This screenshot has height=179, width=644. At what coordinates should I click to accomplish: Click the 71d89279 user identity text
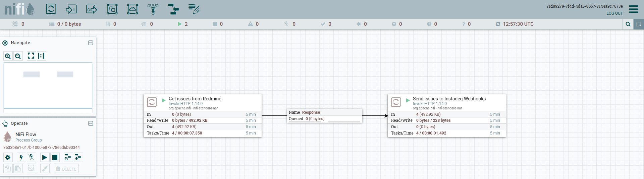[x=585, y=6]
